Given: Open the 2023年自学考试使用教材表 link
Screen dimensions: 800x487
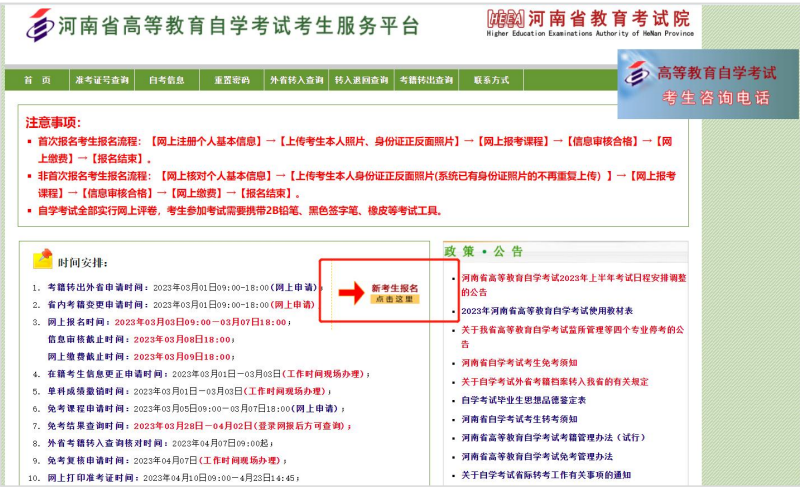Looking at the screenshot, I should 547,311.
